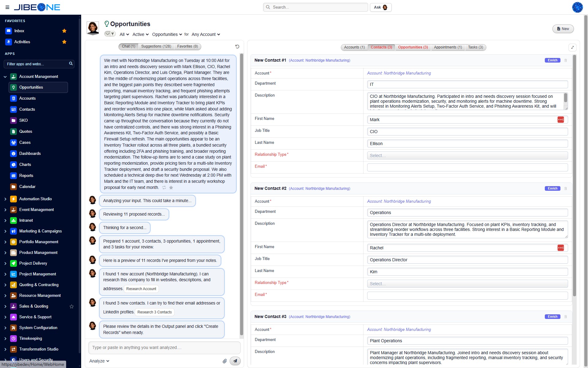Open the Opportunities view dropdown

point(167,34)
